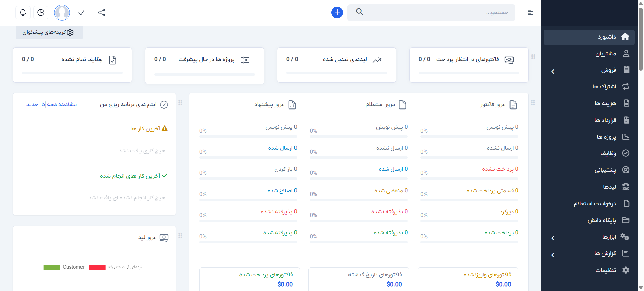
Task: Click the share icon in header
Action: [101, 13]
